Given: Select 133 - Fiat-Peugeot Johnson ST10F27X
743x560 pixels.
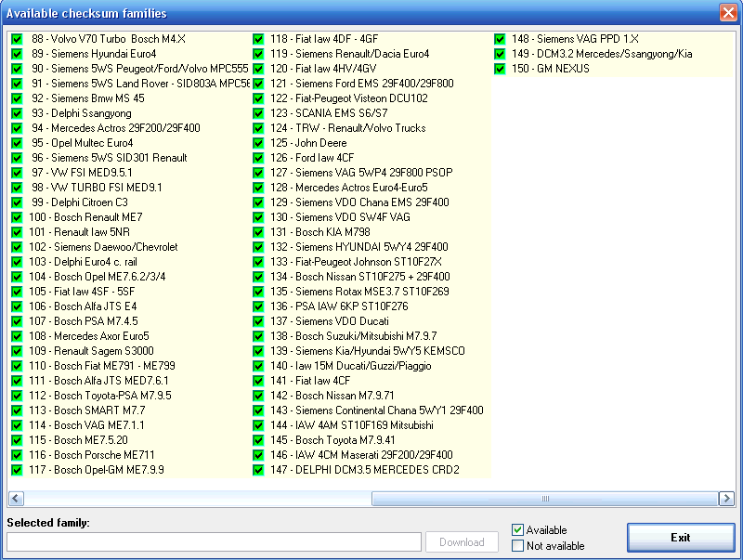Looking at the screenshot, I should (x=356, y=262).
